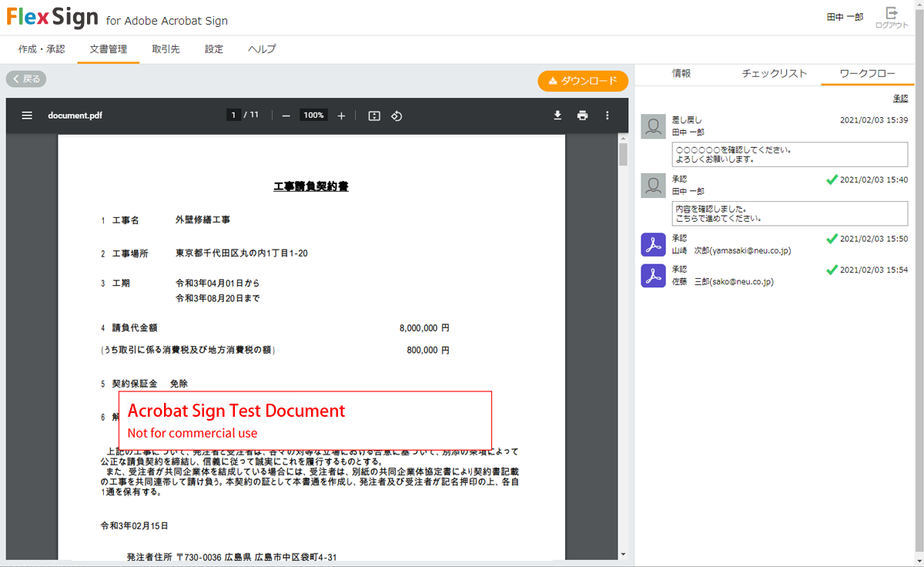Click the orange ダウンロード button
This screenshot has height=567, width=924.
pyautogui.click(x=583, y=81)
